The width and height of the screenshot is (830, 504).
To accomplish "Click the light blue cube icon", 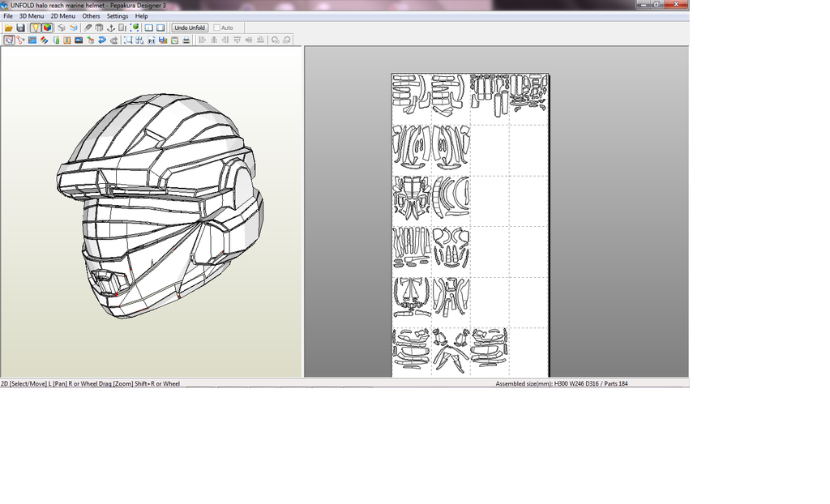I will tap(74, 28).
